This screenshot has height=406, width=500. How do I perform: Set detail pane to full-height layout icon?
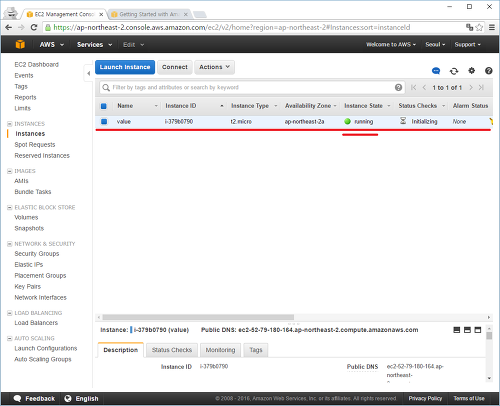click(x=478, y=330)
